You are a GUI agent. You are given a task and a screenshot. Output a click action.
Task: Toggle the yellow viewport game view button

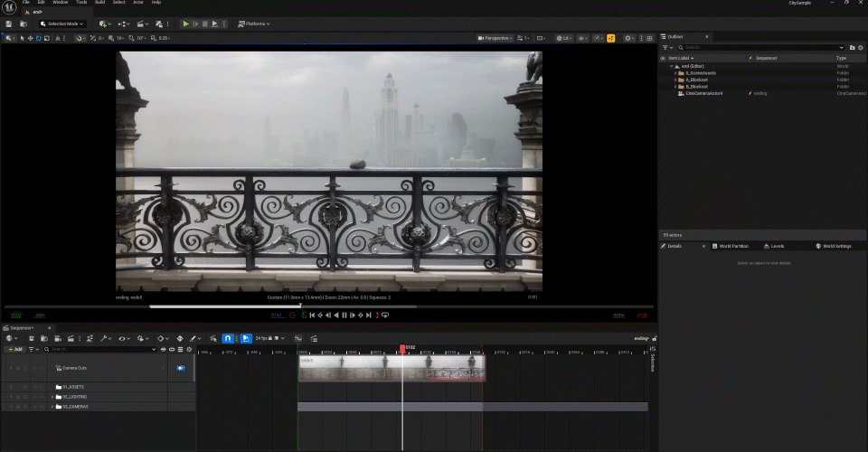(x=610, y=38)
